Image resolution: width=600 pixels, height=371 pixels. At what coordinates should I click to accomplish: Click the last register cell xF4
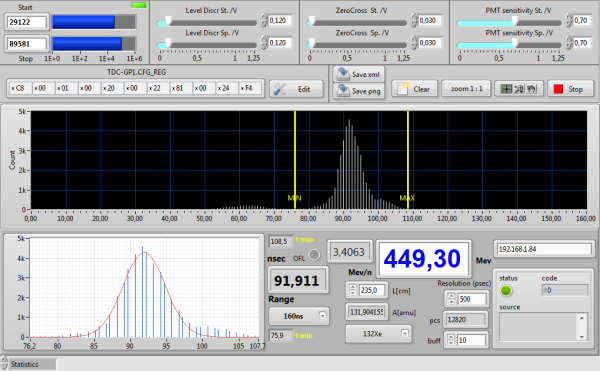coord(250,88)
